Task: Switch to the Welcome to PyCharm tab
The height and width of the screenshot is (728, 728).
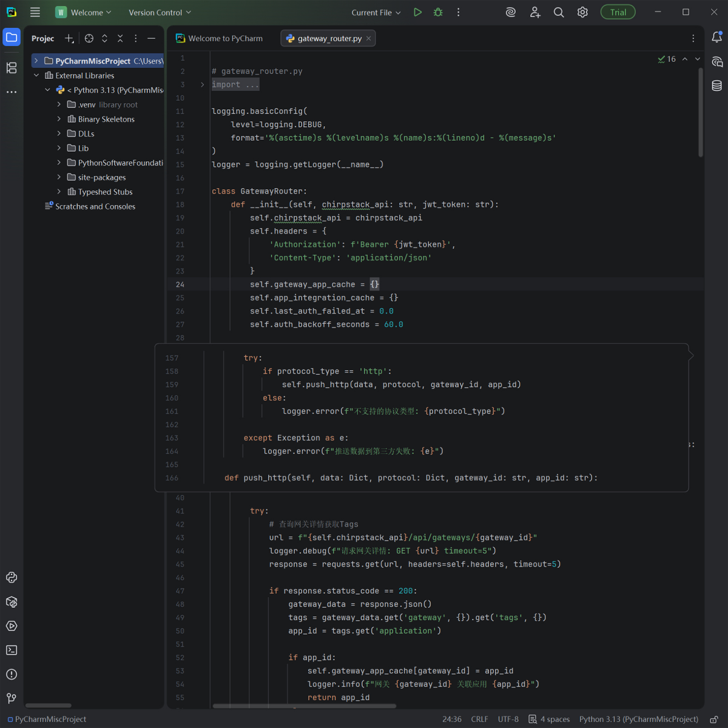Action: pos(220,38)
